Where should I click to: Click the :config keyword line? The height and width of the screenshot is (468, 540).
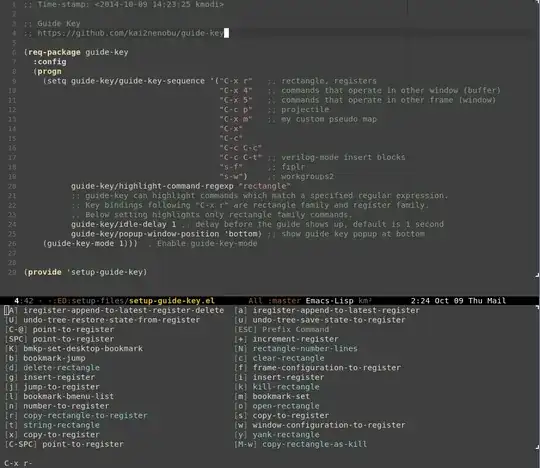point(50,62)
